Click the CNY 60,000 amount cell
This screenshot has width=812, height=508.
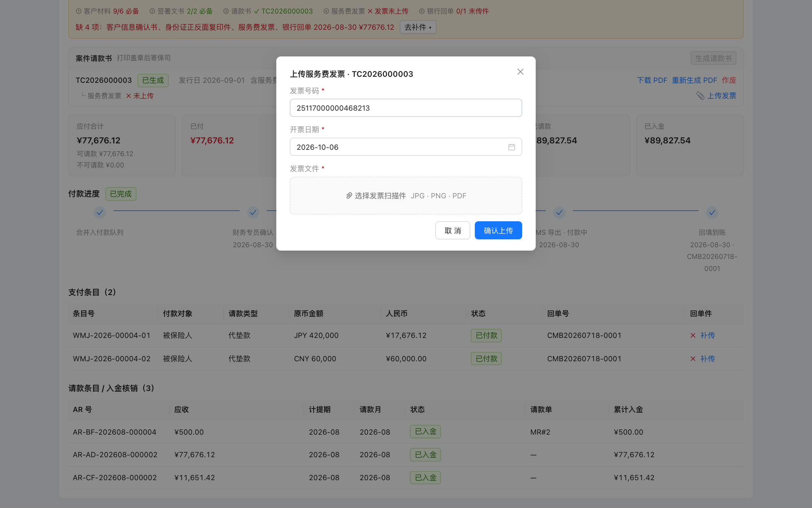click(315, 359)
